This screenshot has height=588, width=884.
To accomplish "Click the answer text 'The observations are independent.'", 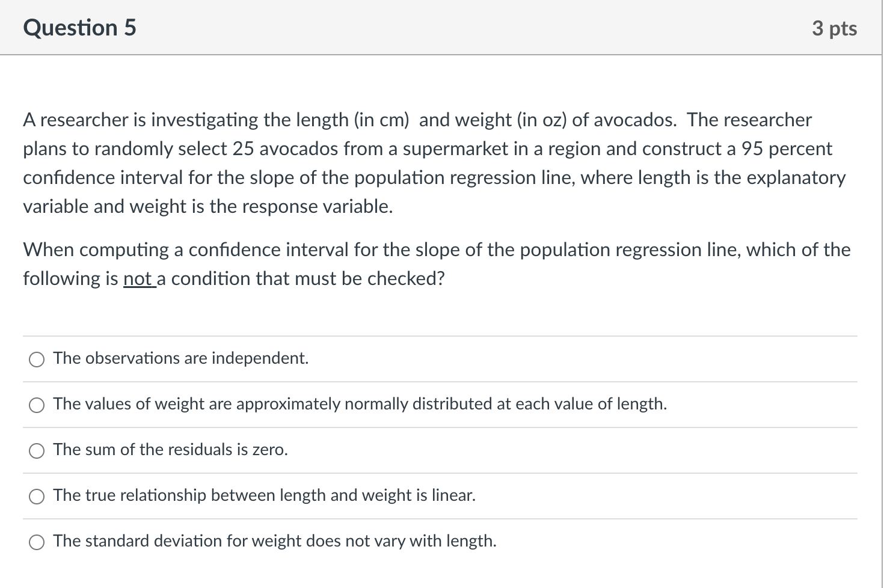I will click(x=180, y=358).
